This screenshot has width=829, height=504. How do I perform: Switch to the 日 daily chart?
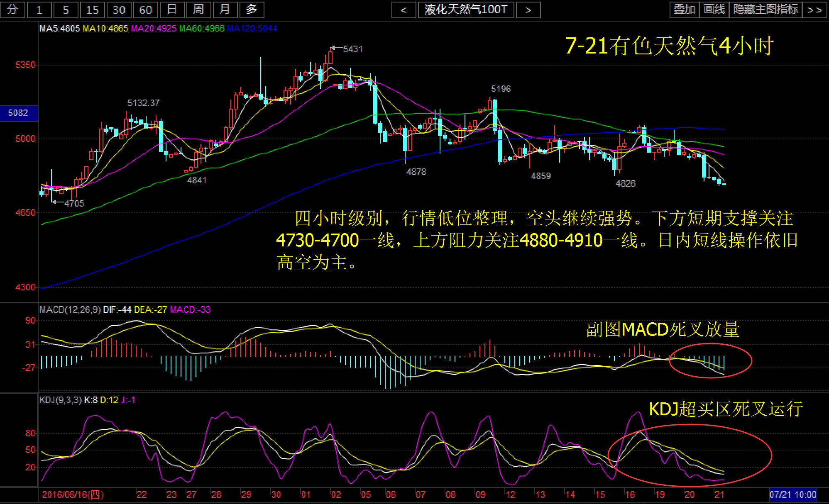[172, 10]
